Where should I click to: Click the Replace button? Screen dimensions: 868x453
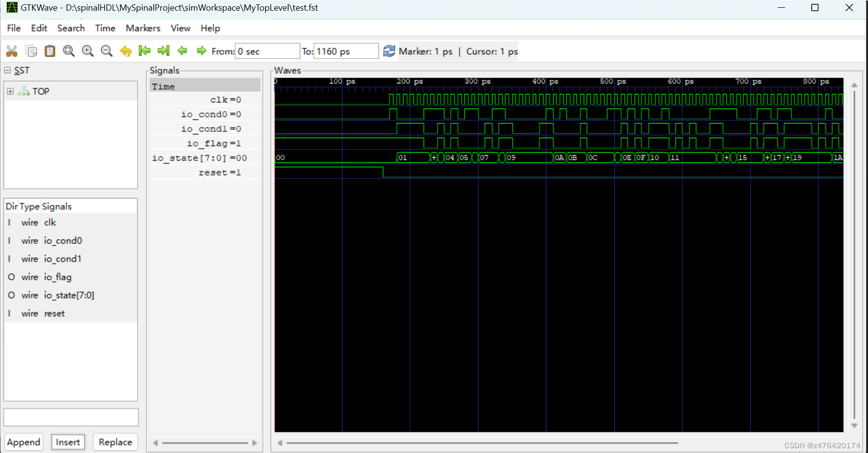pos(115,442)
